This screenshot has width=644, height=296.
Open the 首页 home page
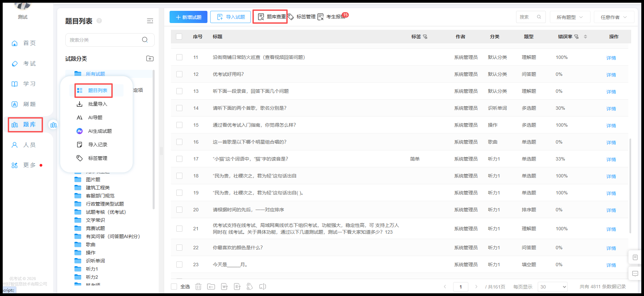[24, 43]
